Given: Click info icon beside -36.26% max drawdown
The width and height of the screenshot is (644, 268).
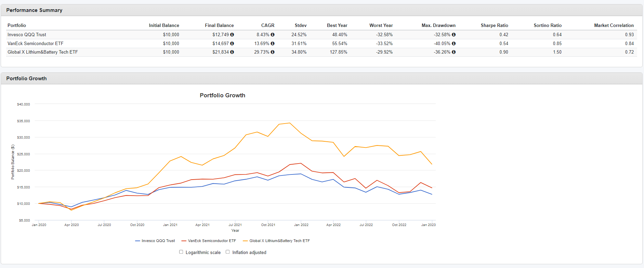Looking at the screenshot, I should 454,52.
